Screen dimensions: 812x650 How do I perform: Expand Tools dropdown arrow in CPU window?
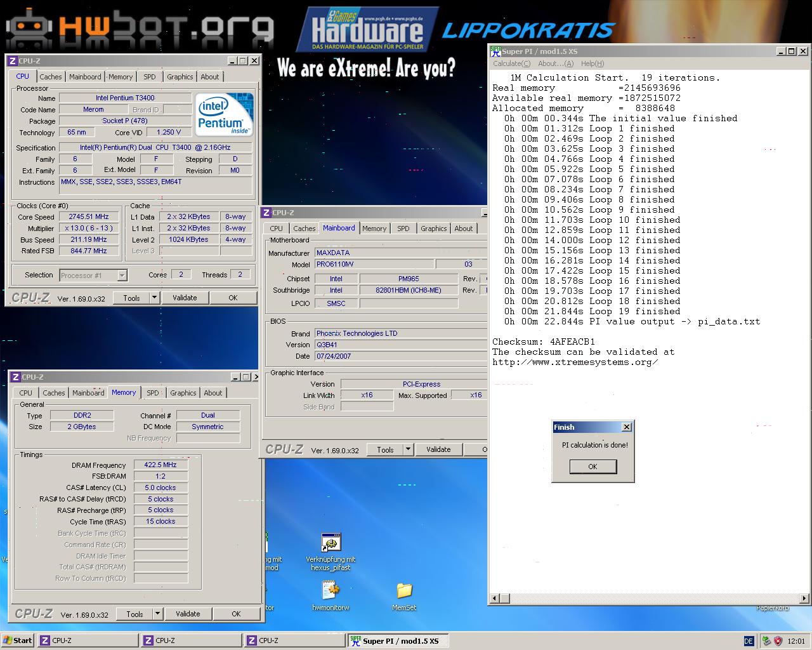pyautogui.click(x=154, y=298)
